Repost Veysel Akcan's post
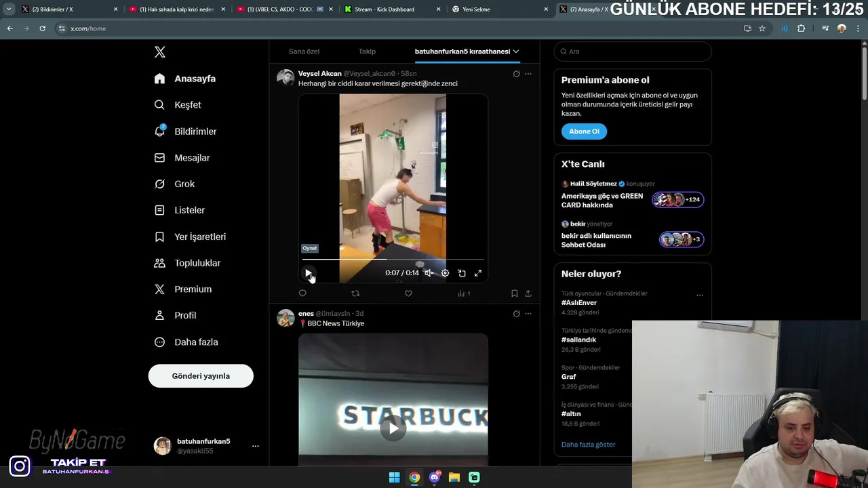The width and height of the screenshot is (868, 488). 355,293
